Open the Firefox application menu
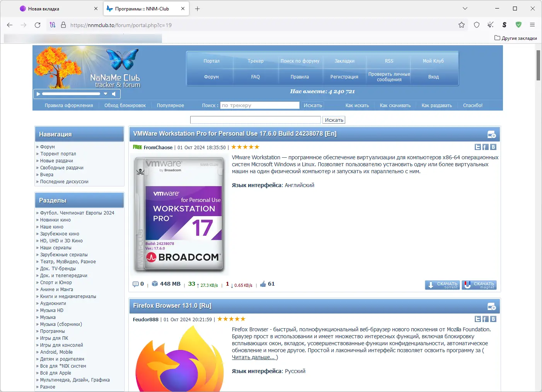 tap(532, 25)
